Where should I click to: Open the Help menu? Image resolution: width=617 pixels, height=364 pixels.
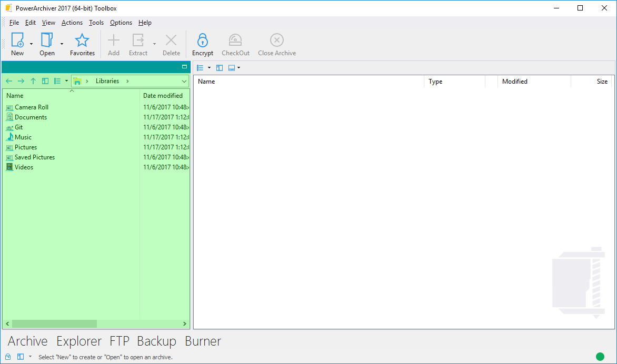pos(145,23)
